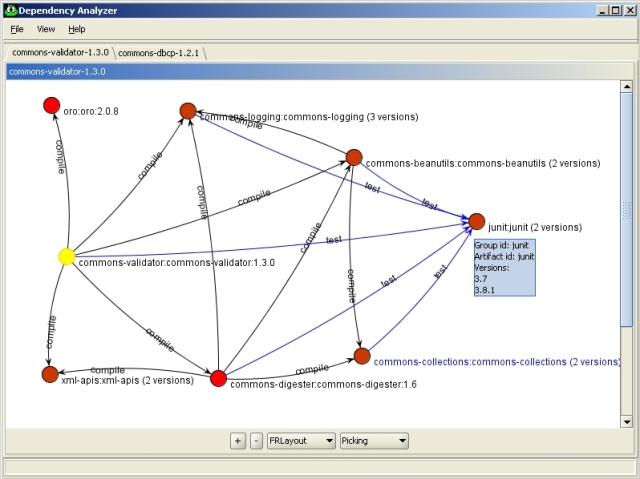Image resolution: width=640 pixels, height=479 pixels.
Task: Click the oro:oro:2.0.8 label text
Action: click(91, 111)
